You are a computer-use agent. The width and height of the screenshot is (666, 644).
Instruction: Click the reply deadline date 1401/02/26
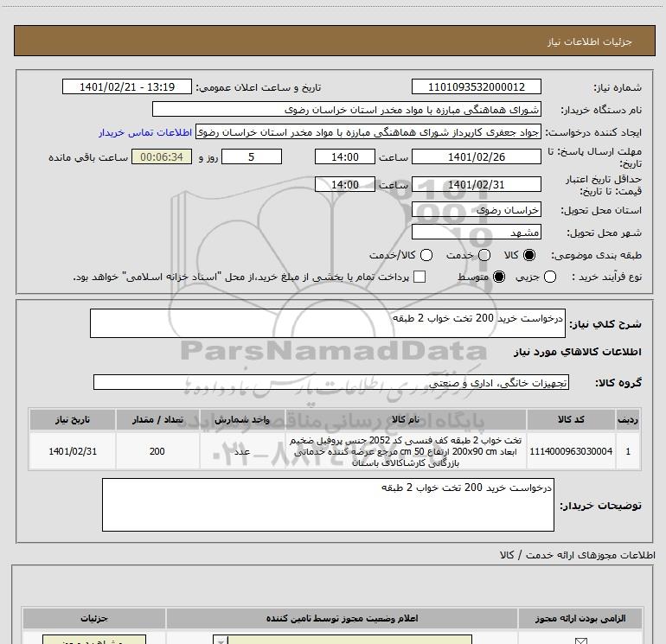476,156
